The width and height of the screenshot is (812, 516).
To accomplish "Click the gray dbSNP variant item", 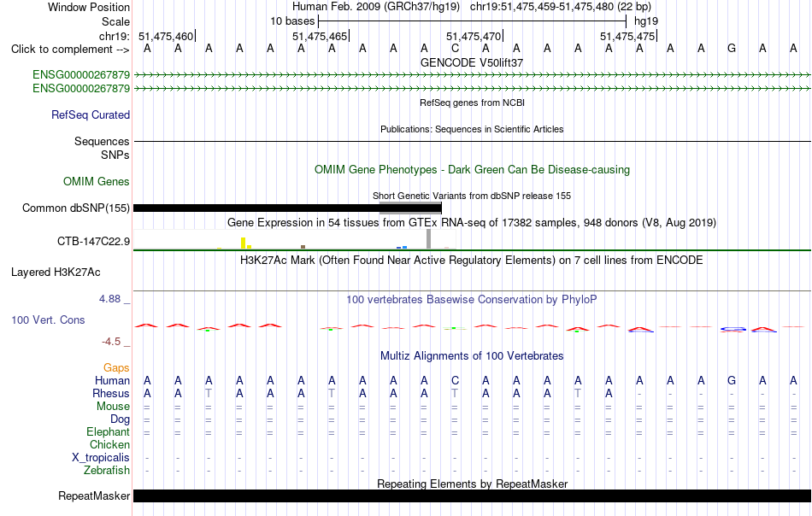I will click(x=410, y=208).
